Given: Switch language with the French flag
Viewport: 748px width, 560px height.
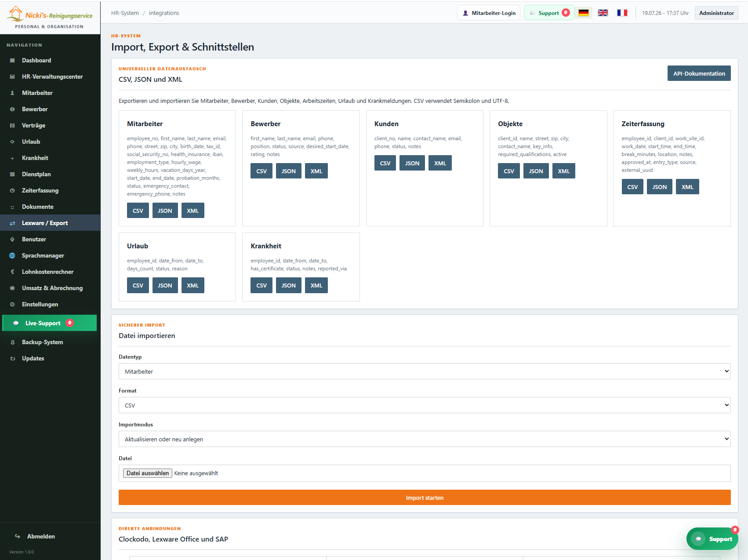Looking at the screenshot, I should 622,13.
